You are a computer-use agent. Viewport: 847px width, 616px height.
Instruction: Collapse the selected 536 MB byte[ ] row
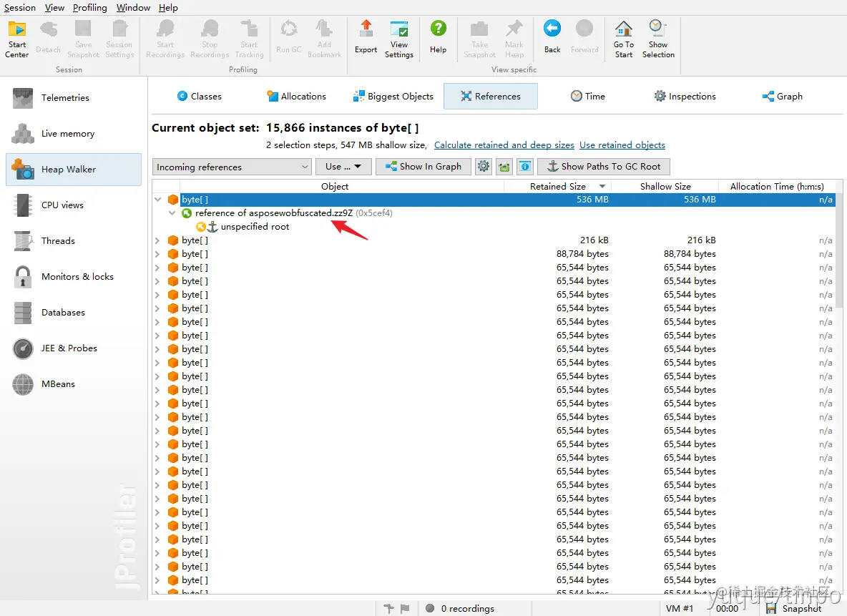pos(157,200)
